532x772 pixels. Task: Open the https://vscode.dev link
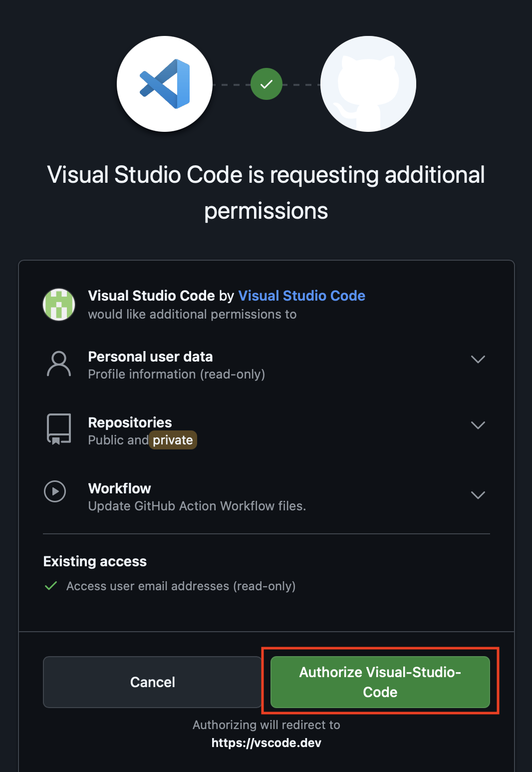266,743
